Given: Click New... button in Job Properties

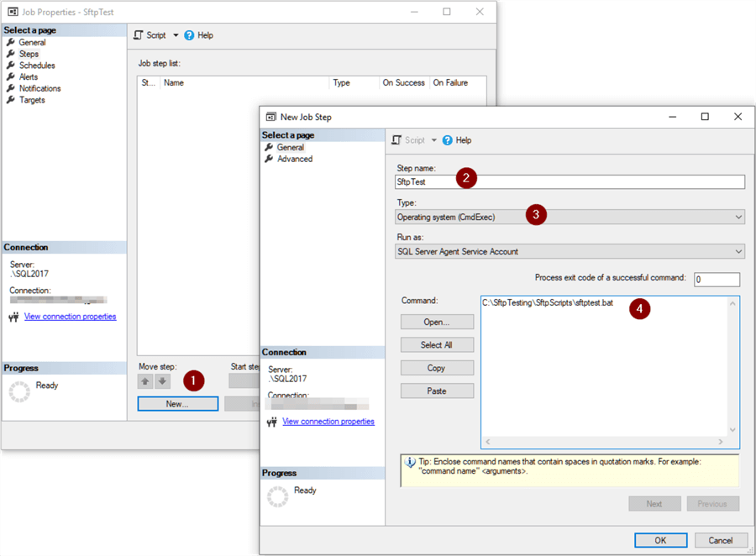Looking at the screenshot, I should click(x=177, y=404).
